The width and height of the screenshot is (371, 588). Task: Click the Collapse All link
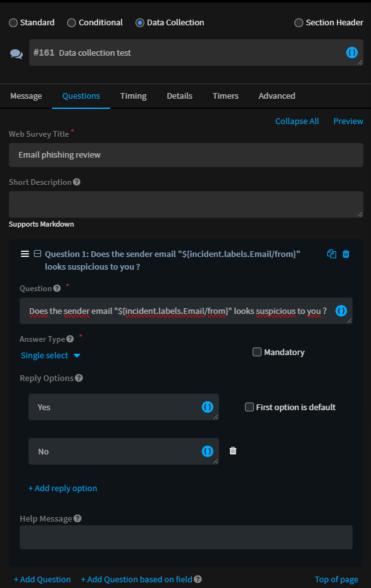pos(297,121)
